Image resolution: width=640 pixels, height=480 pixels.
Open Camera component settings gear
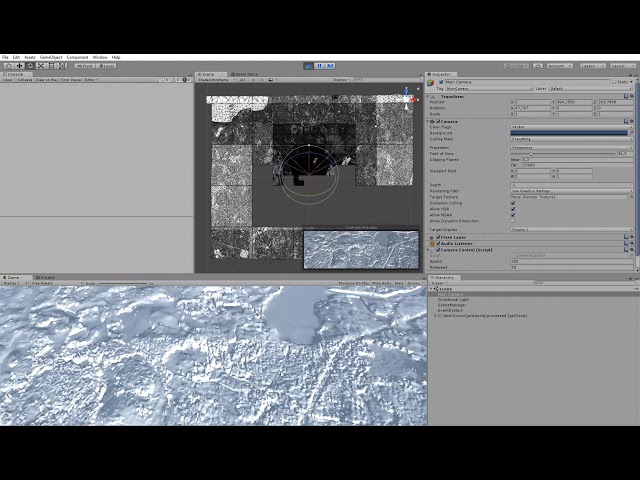(631, 122)
